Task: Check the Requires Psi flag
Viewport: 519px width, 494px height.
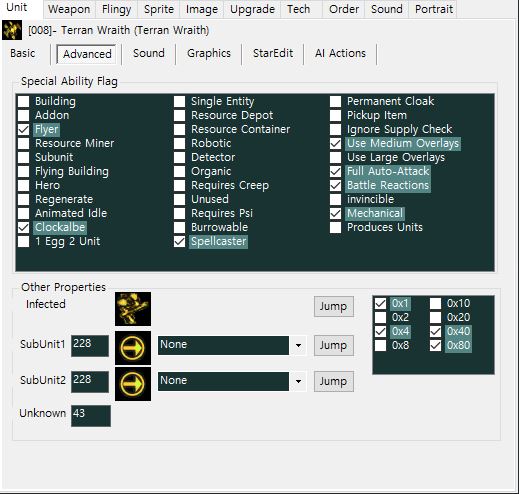Action: 180,213
